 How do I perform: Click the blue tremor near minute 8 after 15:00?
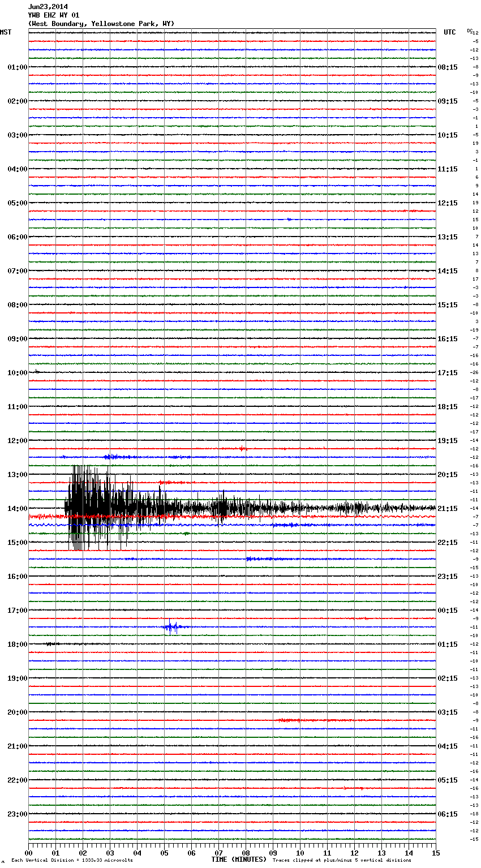pyautogui.click(x=266, y=559)
